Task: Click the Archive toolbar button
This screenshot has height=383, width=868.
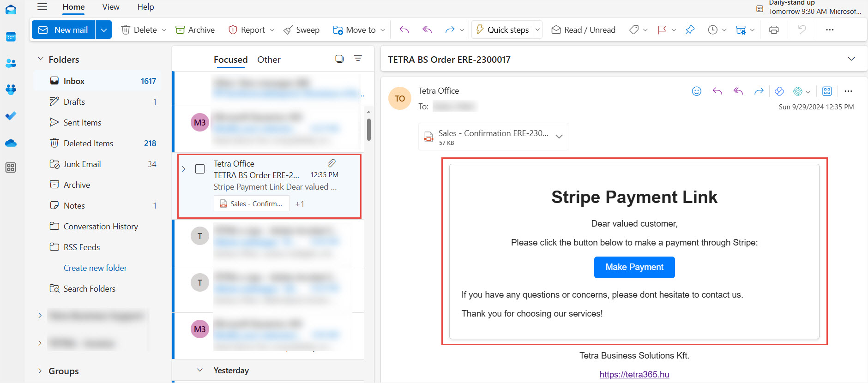Action: [x=195, y=30]
